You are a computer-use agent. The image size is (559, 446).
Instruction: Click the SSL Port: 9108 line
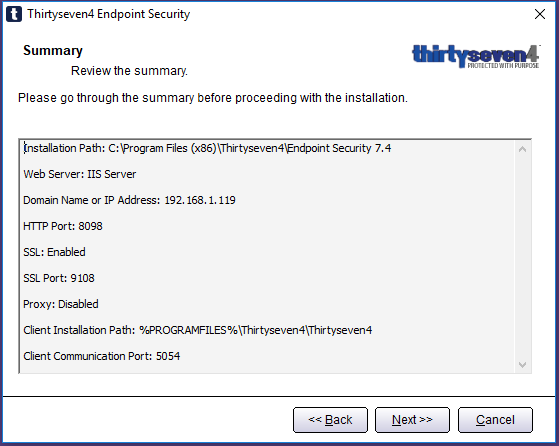click(59, 278)
